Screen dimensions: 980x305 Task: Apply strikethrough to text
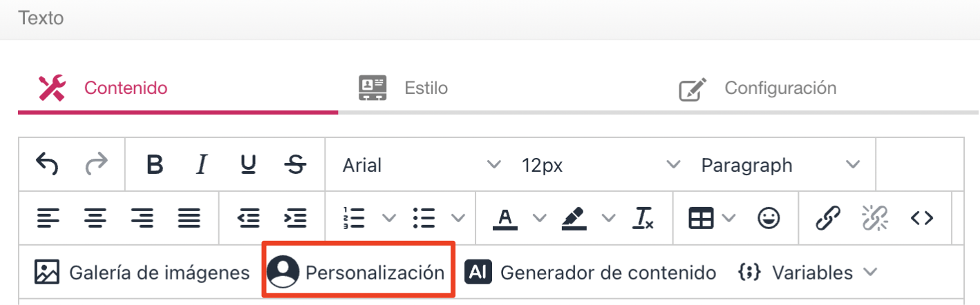click(x=295, y=165)
